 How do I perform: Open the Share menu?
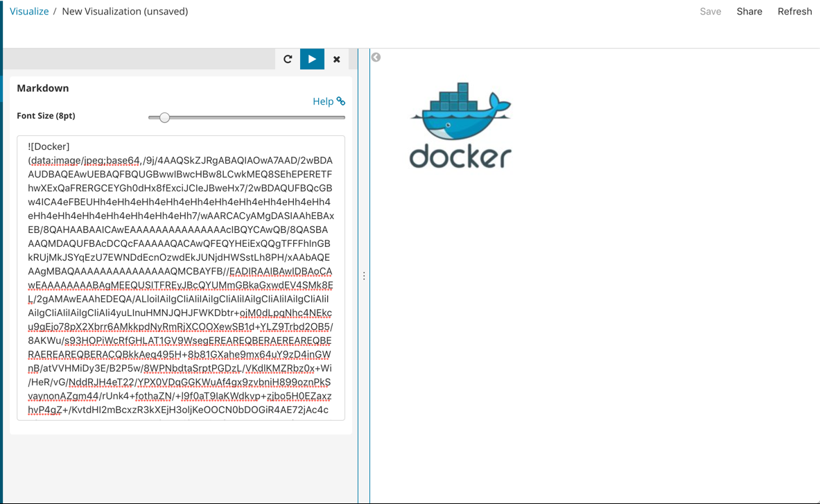click(749, 12)
